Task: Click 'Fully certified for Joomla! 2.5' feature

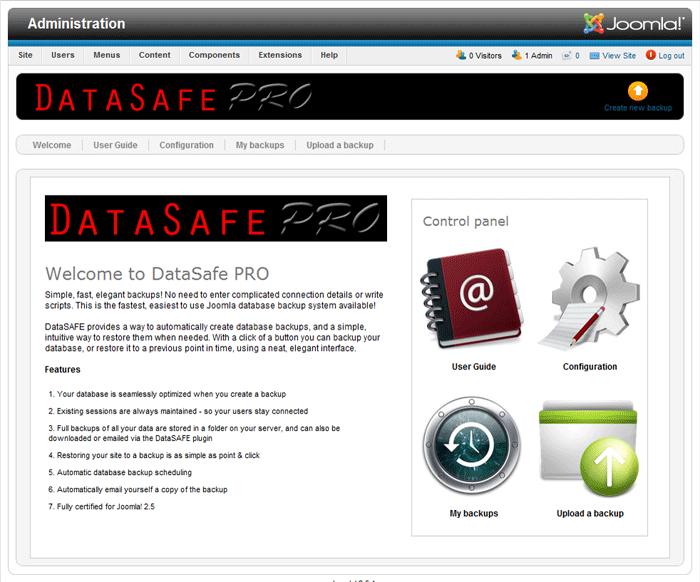Action: (101, 507)
